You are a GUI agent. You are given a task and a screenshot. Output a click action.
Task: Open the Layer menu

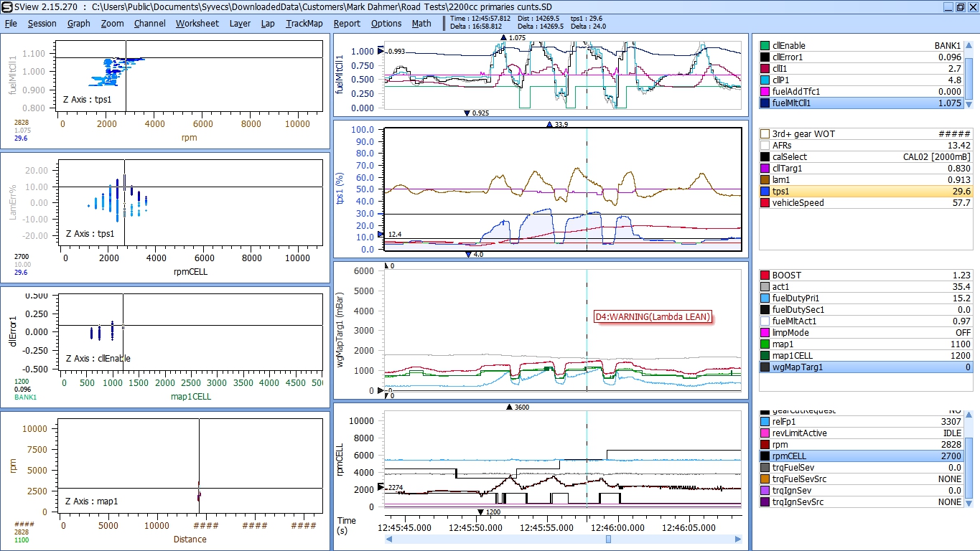pos(240,23)
